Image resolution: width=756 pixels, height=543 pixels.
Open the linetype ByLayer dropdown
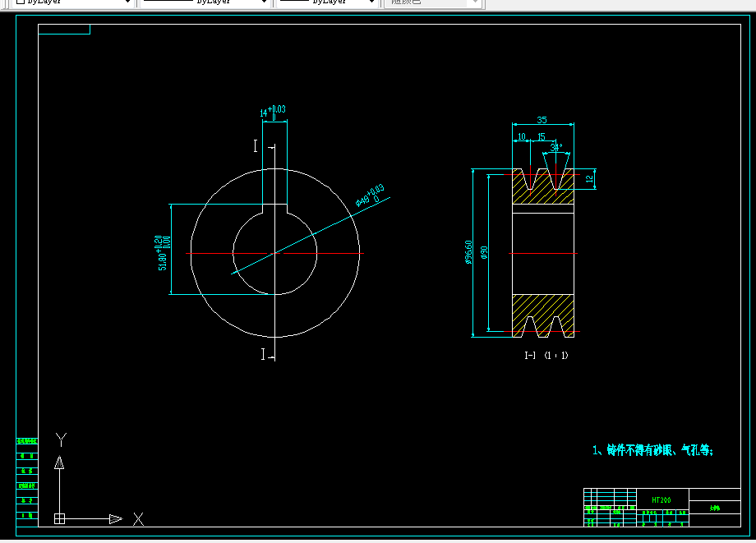pyautogui.click(x=205, y=2)
